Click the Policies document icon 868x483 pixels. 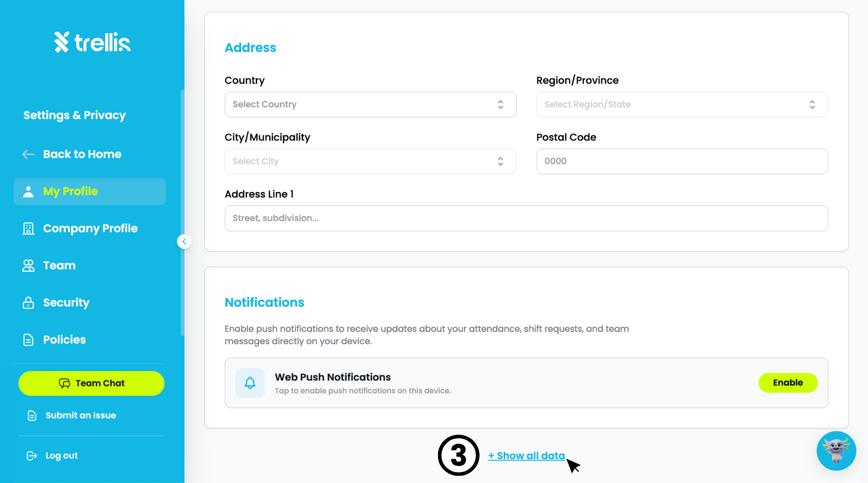28,340
